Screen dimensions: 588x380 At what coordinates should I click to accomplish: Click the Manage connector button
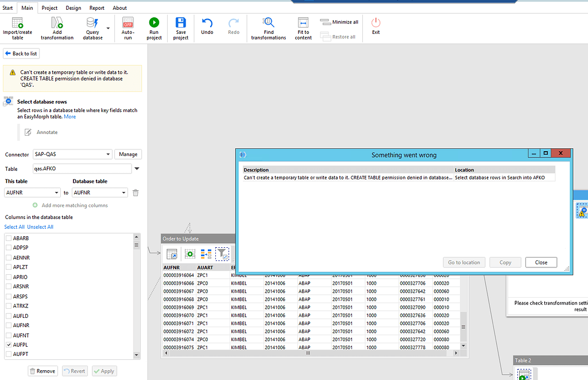pos(128,154)
